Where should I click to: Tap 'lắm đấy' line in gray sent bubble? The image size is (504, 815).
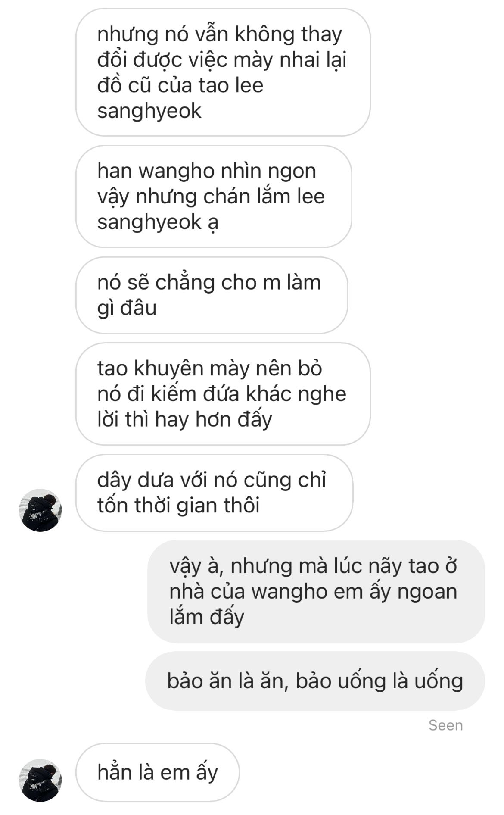click(x=207, y=617)
